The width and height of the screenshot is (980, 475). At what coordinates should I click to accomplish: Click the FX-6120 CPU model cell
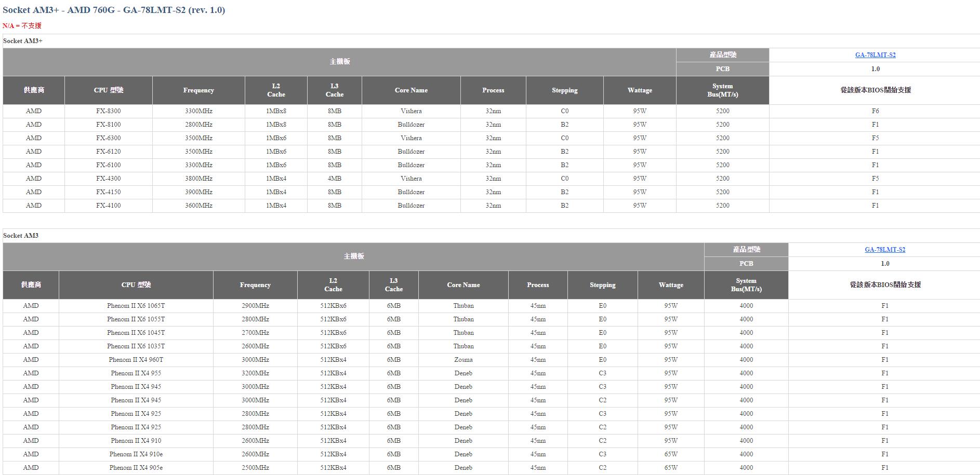coord(109,152)
